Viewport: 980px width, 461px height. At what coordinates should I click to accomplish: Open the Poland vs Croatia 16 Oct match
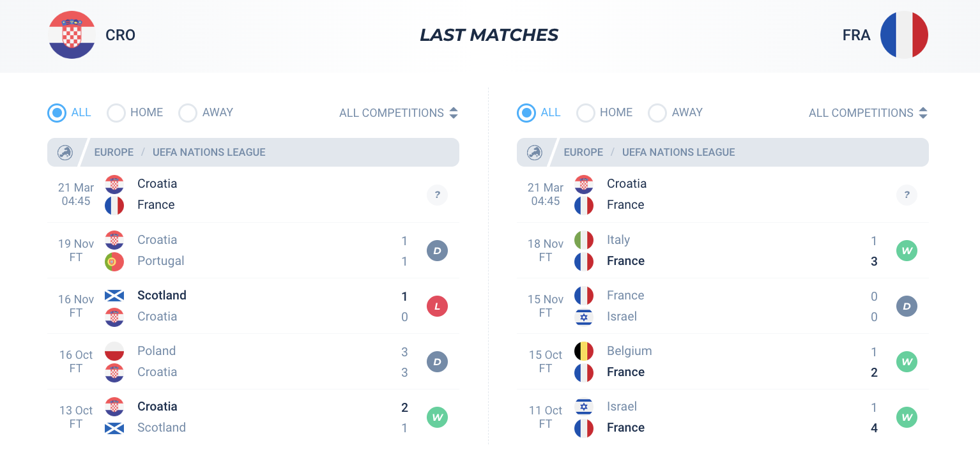point(253,362)
